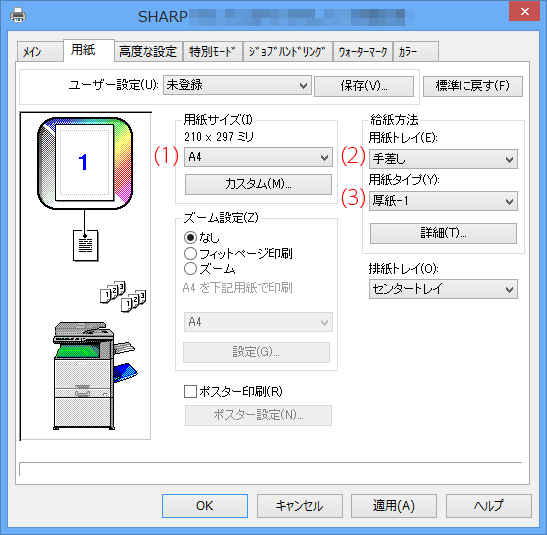Click the OK button
This screenshot has height=535, width=547.
coord(205,506)
